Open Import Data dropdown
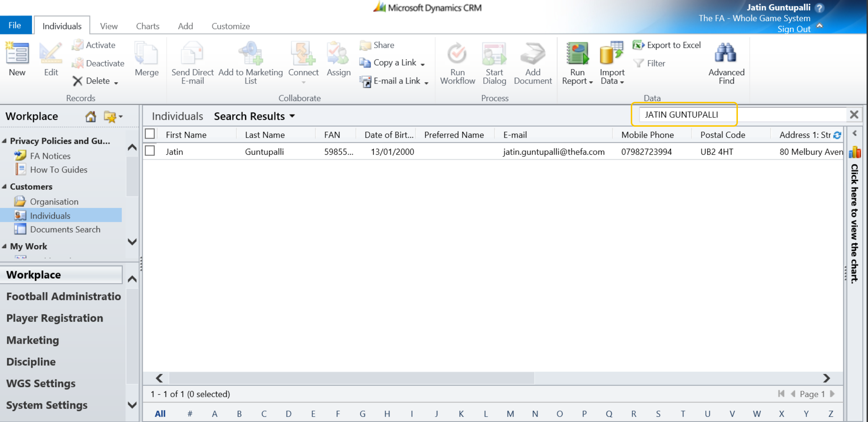This screenshot has height=422, width=868. tap(622, 82)
